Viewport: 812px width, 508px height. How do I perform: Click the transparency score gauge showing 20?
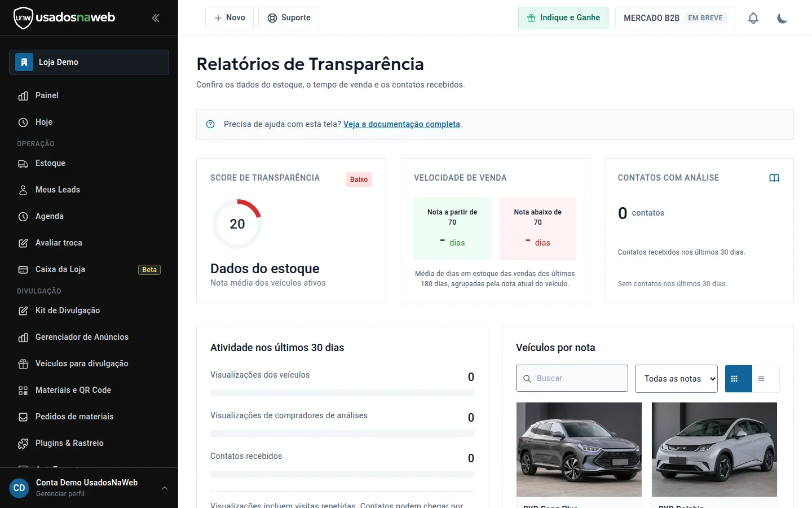pos(237,224)
